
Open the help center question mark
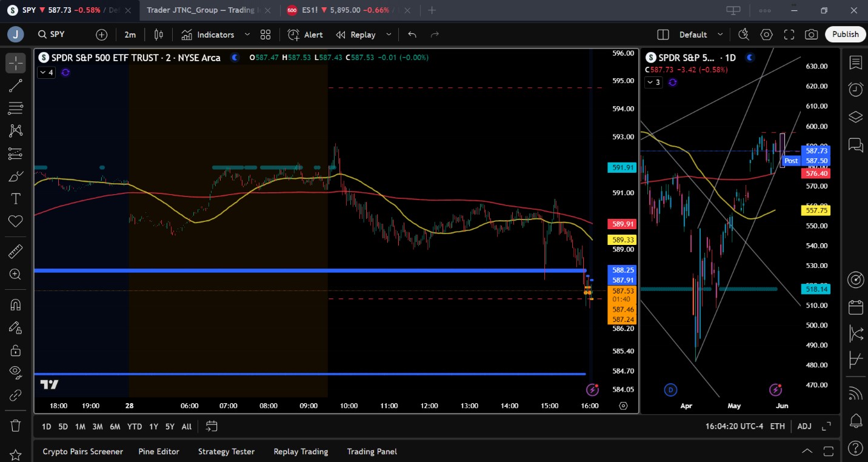click(x=856, y=447)
